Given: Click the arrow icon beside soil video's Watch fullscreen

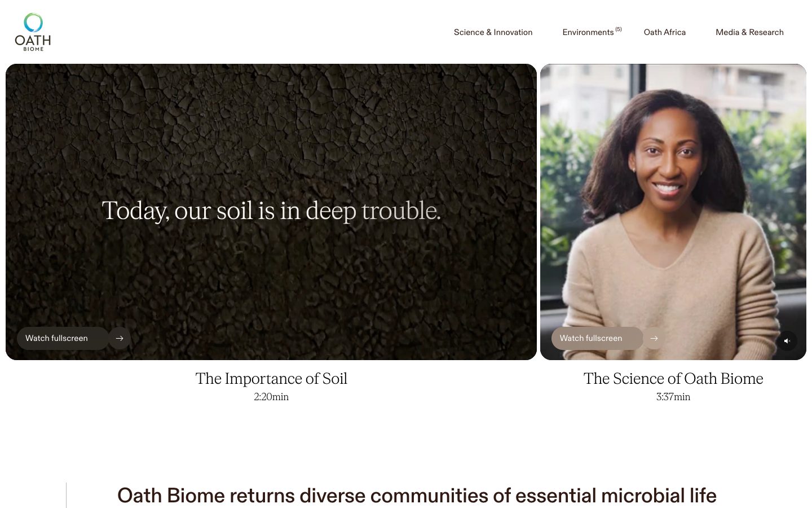Looking at the screenshot, I should coord(120,338).
